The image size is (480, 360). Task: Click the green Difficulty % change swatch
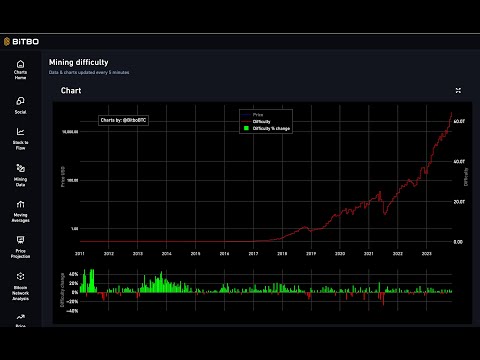click(x=246, y=128)
